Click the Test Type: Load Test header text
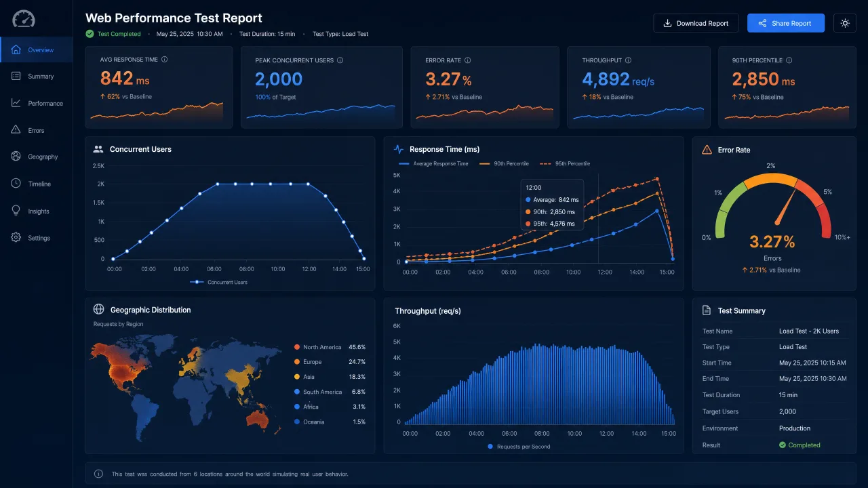 pos(340,34)
